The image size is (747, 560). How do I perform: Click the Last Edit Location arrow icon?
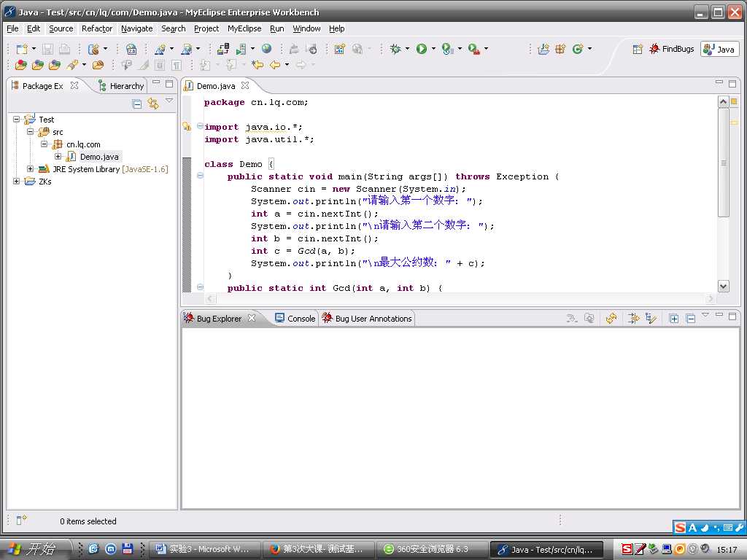258,65
